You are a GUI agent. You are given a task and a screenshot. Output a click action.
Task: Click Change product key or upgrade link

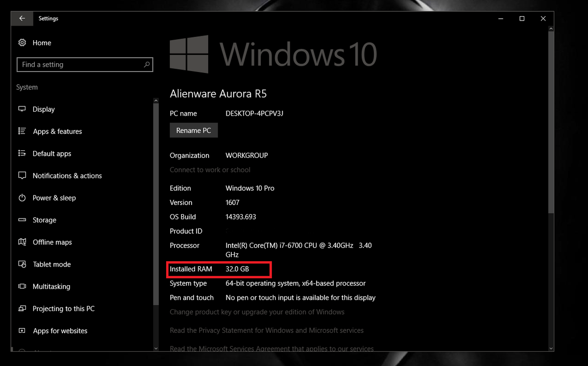(x=257, y=312)
